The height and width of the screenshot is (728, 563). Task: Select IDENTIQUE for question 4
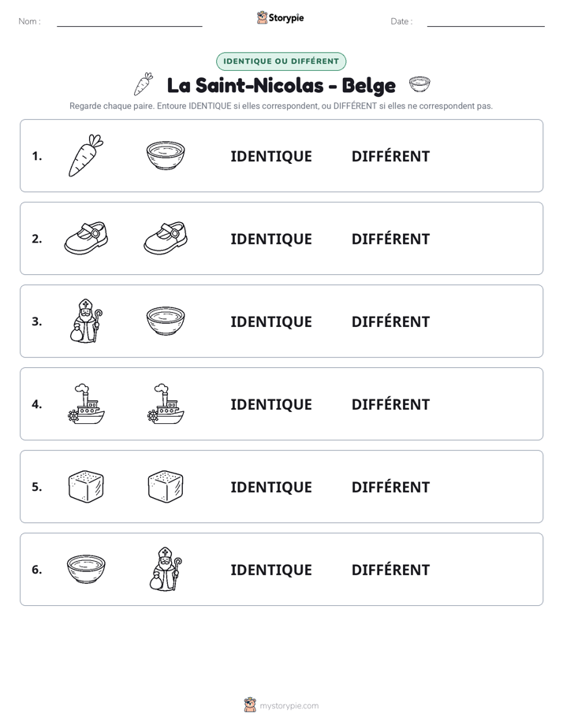point(271,404)
